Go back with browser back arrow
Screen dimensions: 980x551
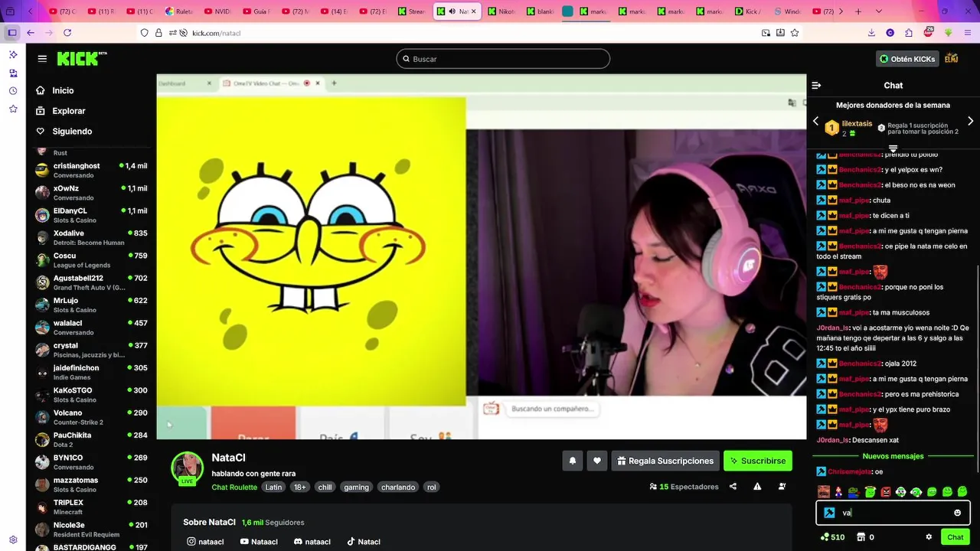point(31,33)
